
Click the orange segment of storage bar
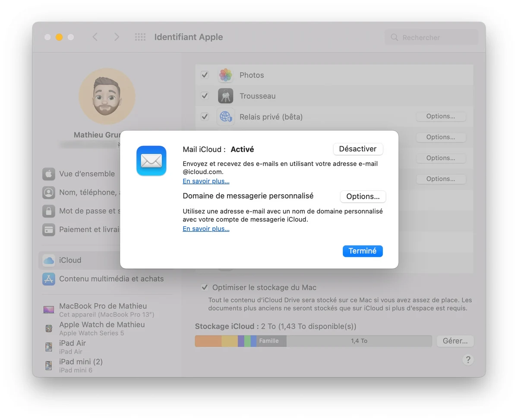tap(208, 341)
